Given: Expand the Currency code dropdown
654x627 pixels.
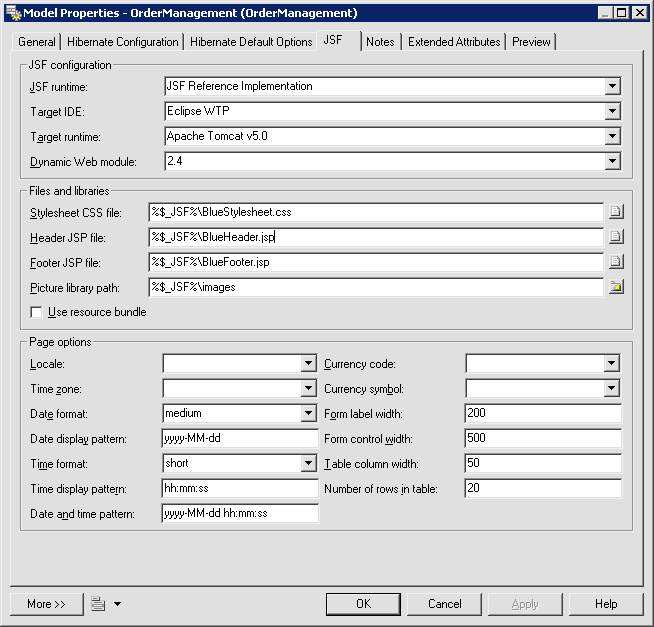Looking at the screenshot, I should coord(611,363).
